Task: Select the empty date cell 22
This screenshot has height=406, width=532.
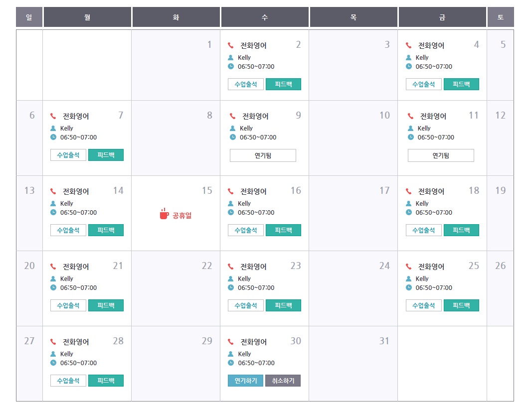Action: [176, 288]
